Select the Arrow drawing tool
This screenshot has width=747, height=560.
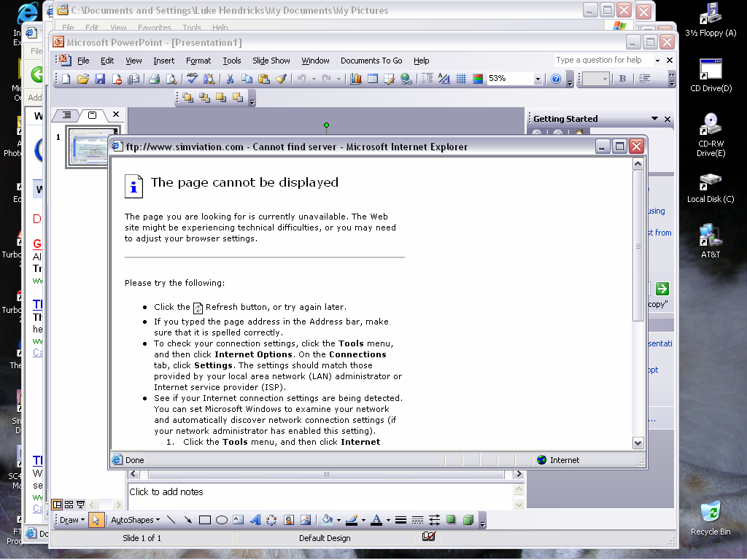(x=187, y=520)
